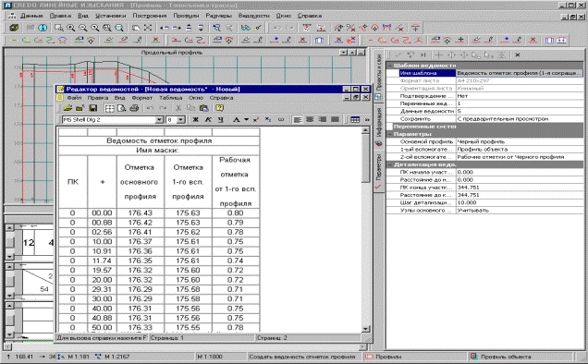Click the pan left arrow icon

pos(165,28)
